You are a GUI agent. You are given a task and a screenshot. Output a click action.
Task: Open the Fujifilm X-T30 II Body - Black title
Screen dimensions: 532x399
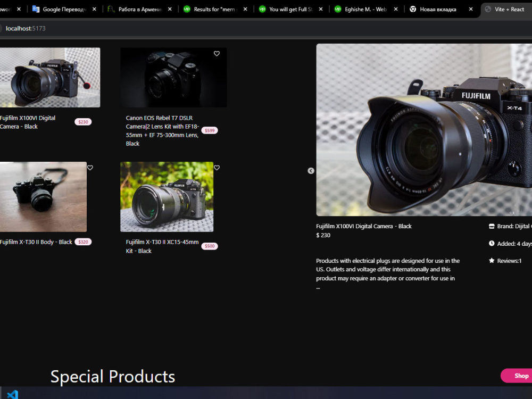tap(36, 242)
